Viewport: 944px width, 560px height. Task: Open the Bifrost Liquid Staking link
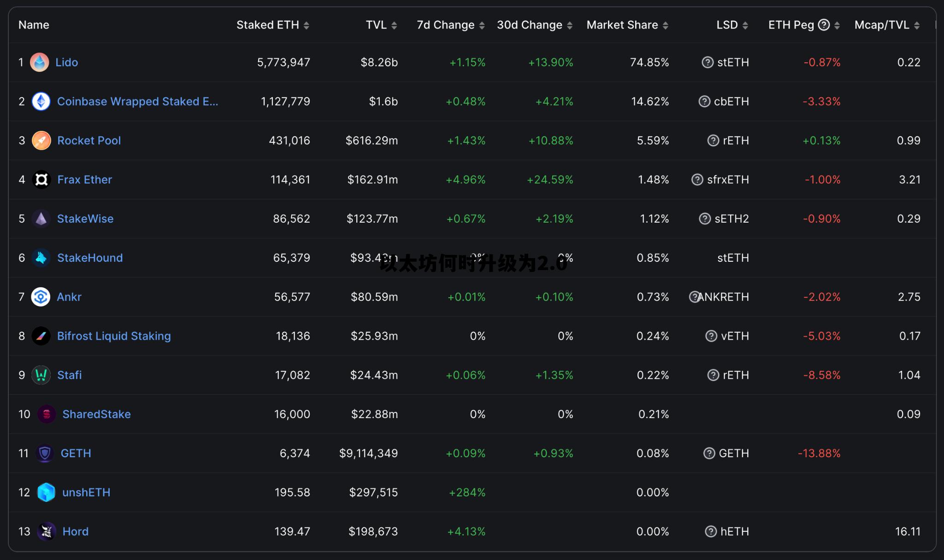(114, 336)
